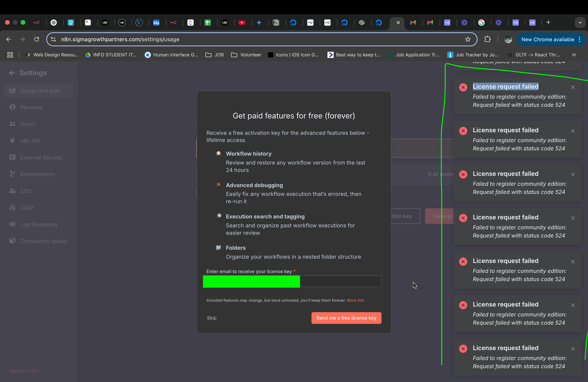Open Log Streaming settings
Image resolution: width=588 pixels, height=382 pixels.
(x=39, y=224)
